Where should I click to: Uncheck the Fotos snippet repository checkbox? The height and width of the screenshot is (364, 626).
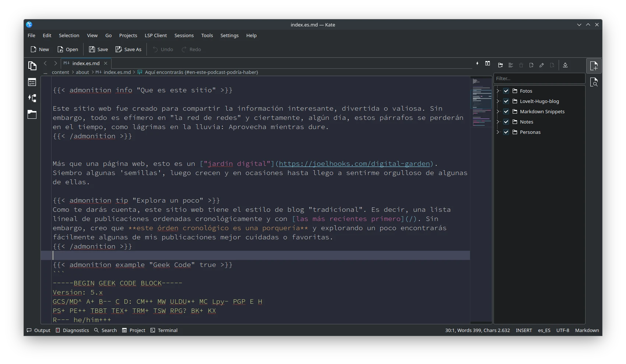pos(506,91)
